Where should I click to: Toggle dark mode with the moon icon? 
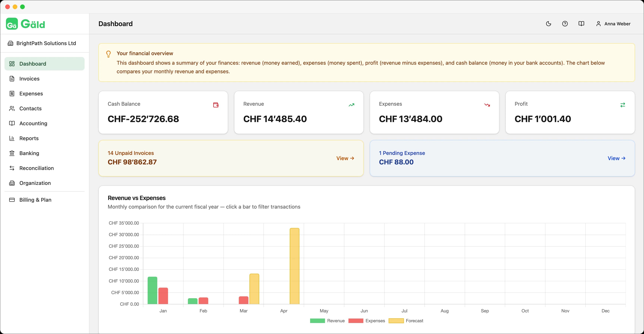click(548, 23)
